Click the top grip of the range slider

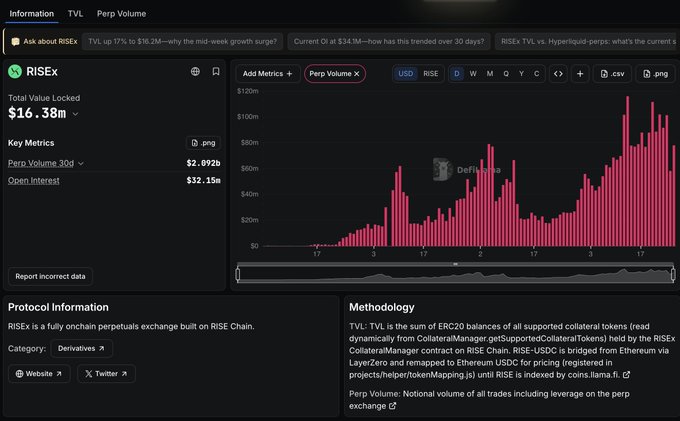455,264
